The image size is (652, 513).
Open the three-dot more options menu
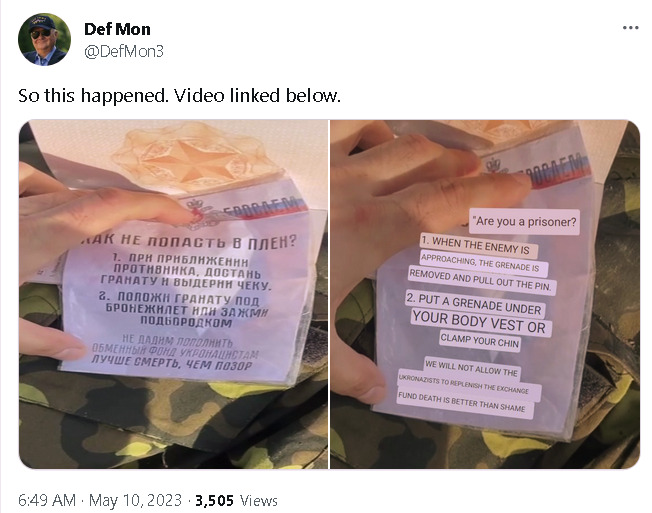630,28
